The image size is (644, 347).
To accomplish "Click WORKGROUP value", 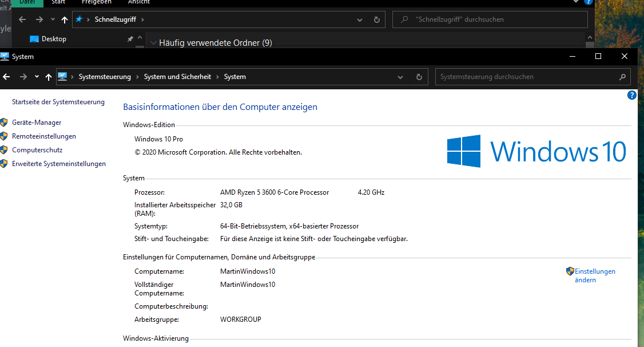I will [x=241, y=320].
